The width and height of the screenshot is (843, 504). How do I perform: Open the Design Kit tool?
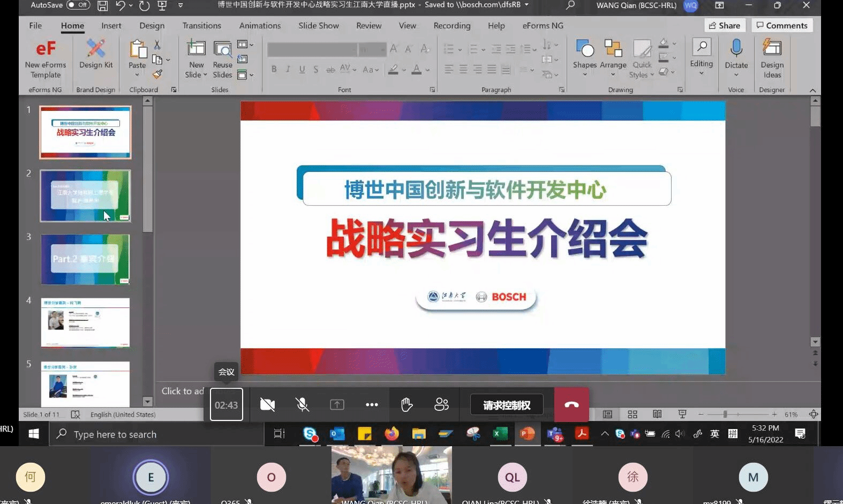[96, 55]
